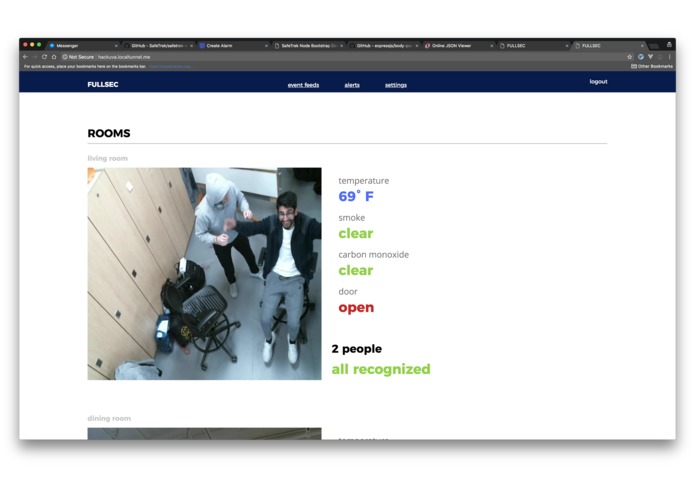
Task: Switch to the GitHub expressjs body-parser tab
Action: 383,46
